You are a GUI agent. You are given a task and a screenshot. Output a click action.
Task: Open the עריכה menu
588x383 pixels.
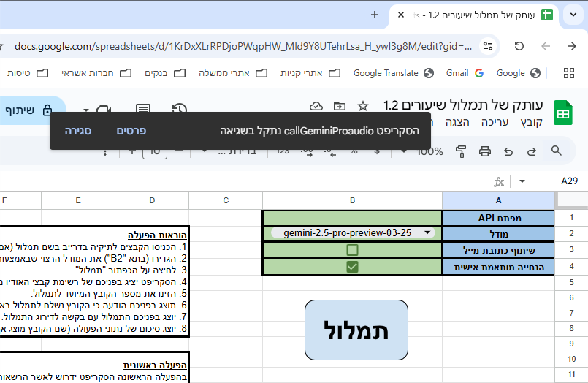tap(495, 123)
